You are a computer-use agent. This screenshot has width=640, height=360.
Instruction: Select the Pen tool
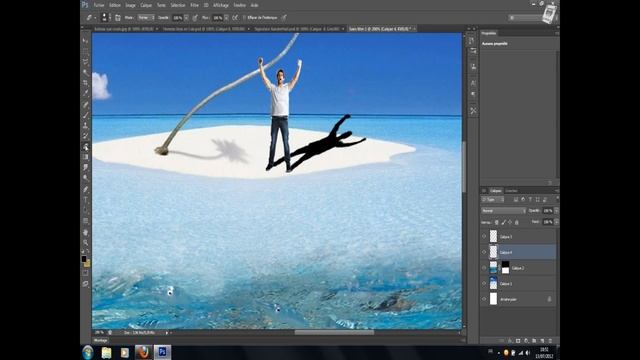point(85,189)
